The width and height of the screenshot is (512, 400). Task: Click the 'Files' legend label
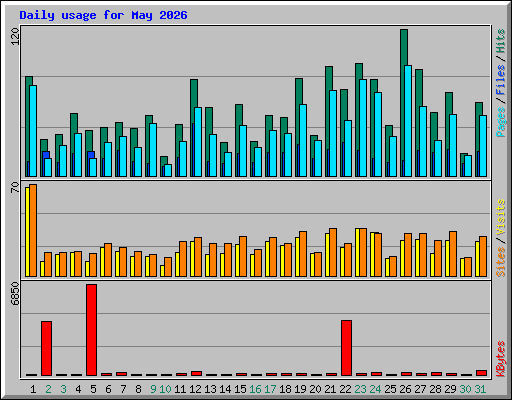click(500, 79)
